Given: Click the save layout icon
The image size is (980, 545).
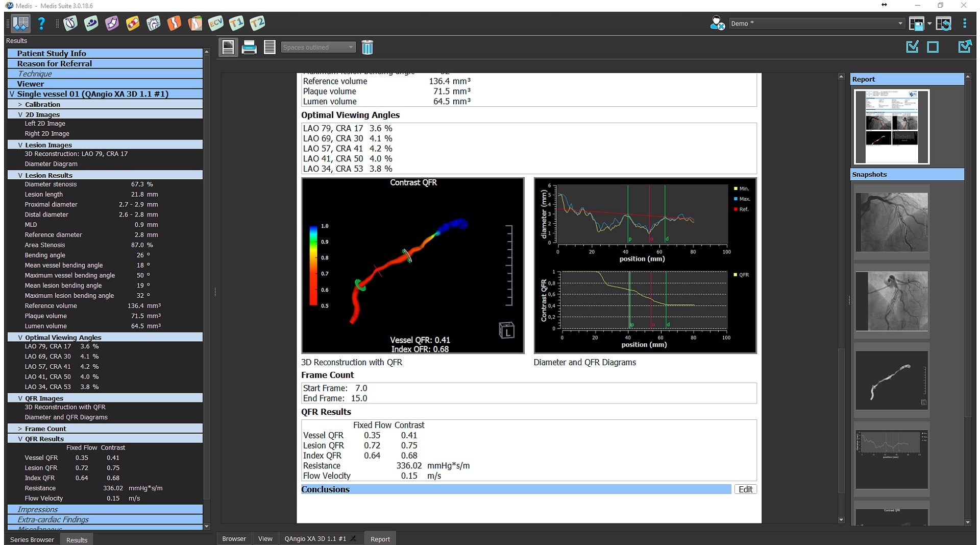Looking at the screenshot, I should coord(917,23).
